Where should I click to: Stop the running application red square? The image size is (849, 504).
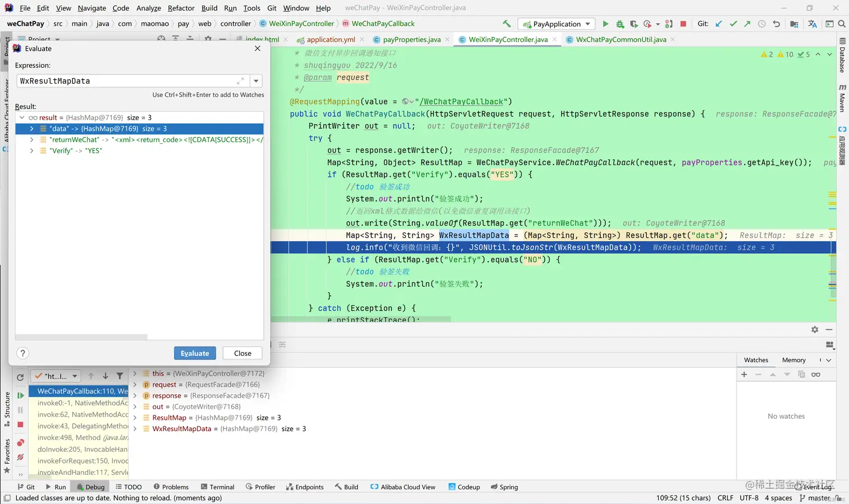point(683,24)
